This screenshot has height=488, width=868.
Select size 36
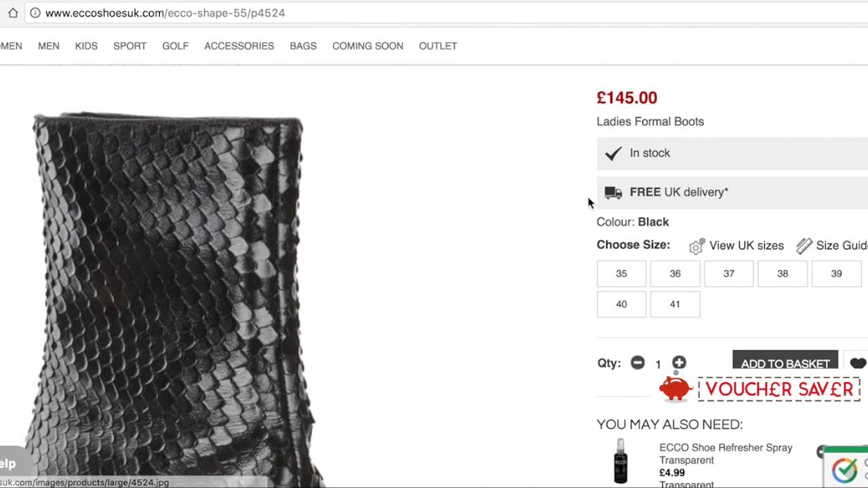[675, 274]
